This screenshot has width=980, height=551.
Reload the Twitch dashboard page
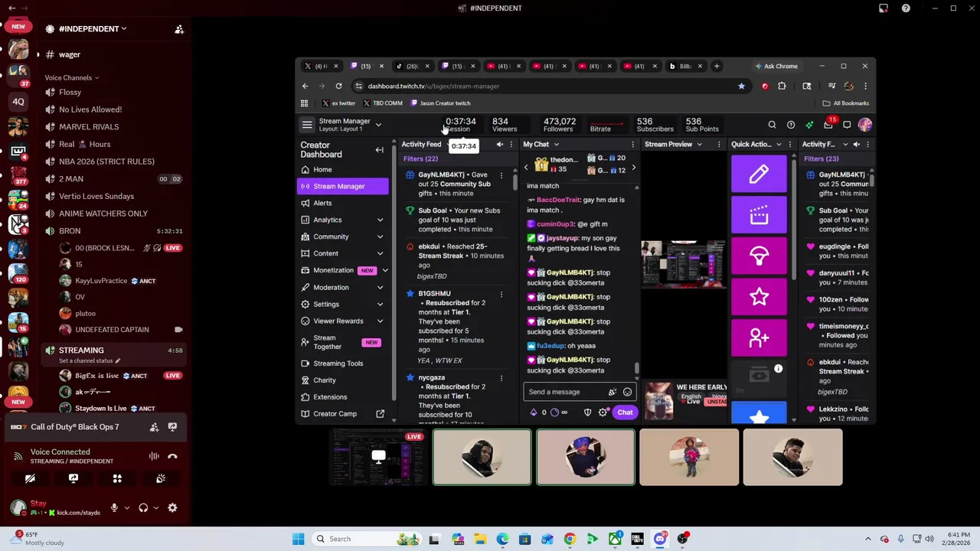pyautogui.click(x=338, y=86)
